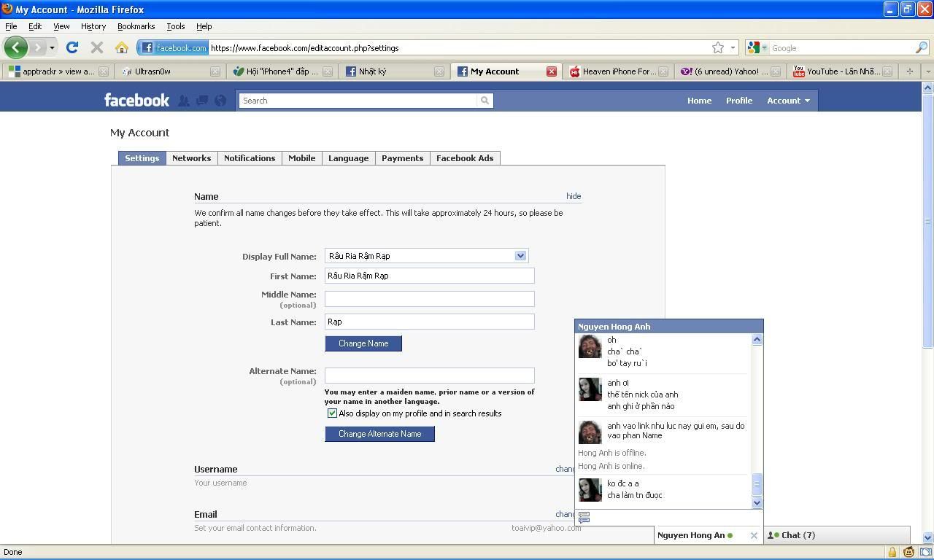
Task: Open the Bookmarks menu
Action: click(136, 26)
